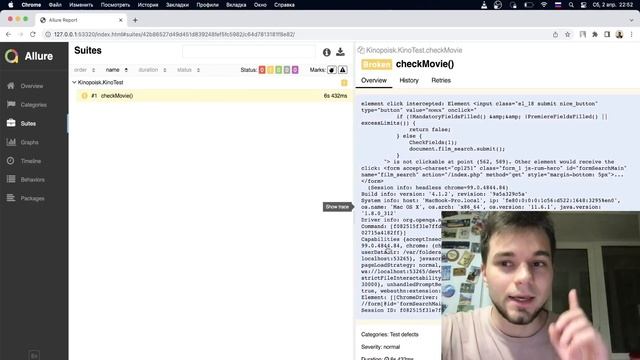Open the Timeline clock icon

[11, 161]
